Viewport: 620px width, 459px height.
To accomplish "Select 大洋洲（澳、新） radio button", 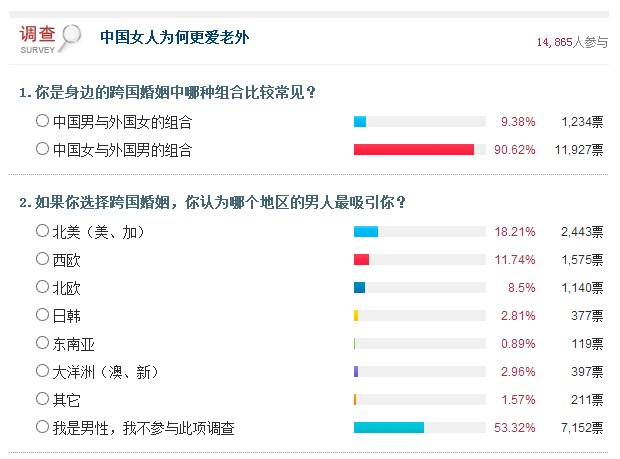I will pos(42,371).
